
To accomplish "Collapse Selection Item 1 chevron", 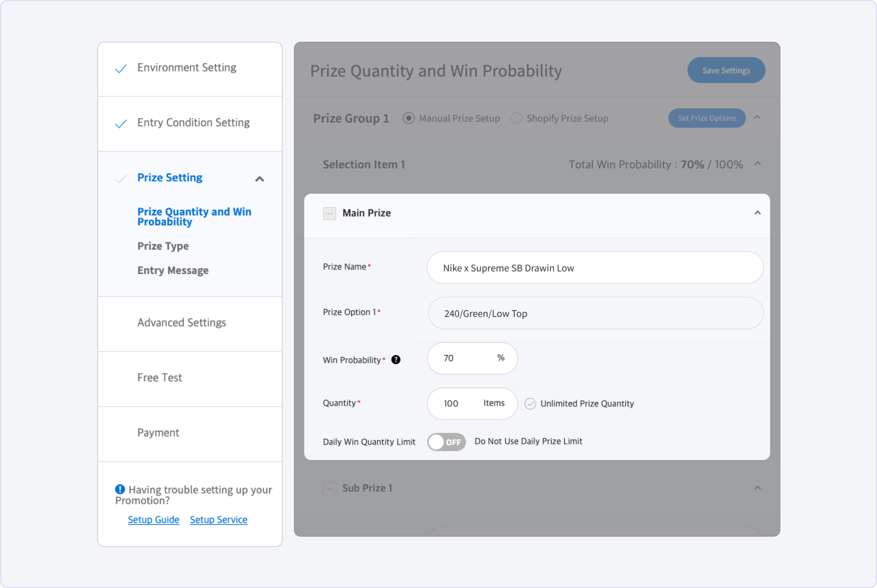I will click(757, 164).
